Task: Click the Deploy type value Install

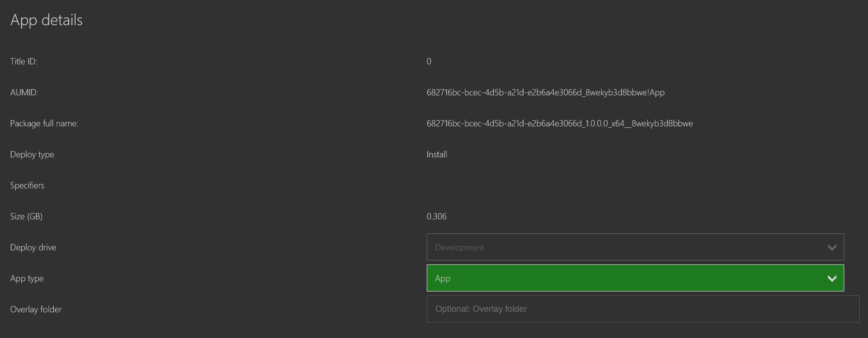Action: [436, 154]
